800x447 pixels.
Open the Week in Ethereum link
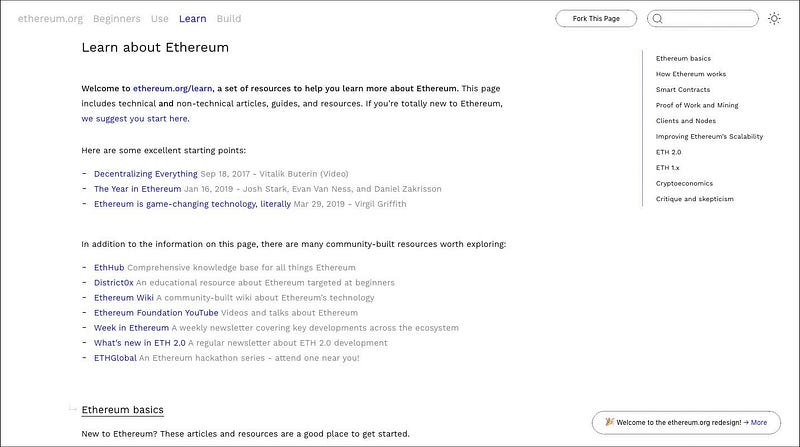[x=131, y=328]
